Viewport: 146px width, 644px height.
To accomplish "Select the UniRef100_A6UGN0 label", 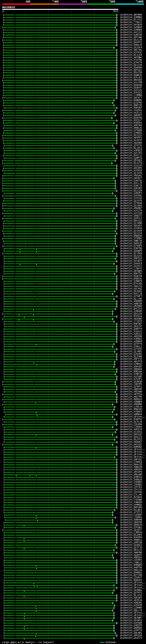I will pyautogui.click(x=131, y=319).
